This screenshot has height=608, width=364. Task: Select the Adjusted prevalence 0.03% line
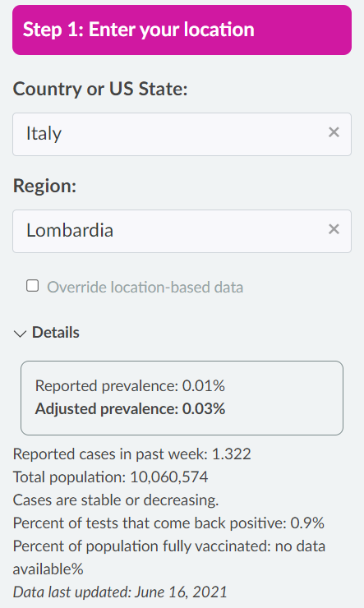[x=131, y=409]
